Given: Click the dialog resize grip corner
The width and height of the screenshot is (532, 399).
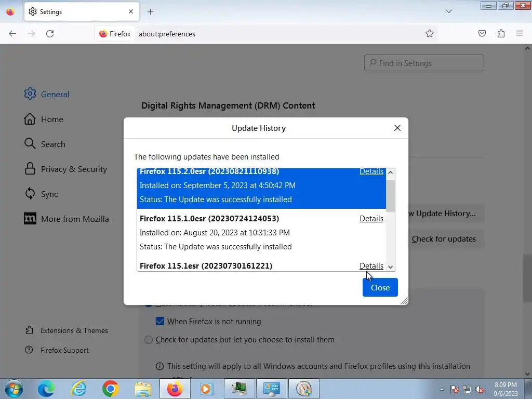Looking at the screenshot, I should tap(404, 301).
